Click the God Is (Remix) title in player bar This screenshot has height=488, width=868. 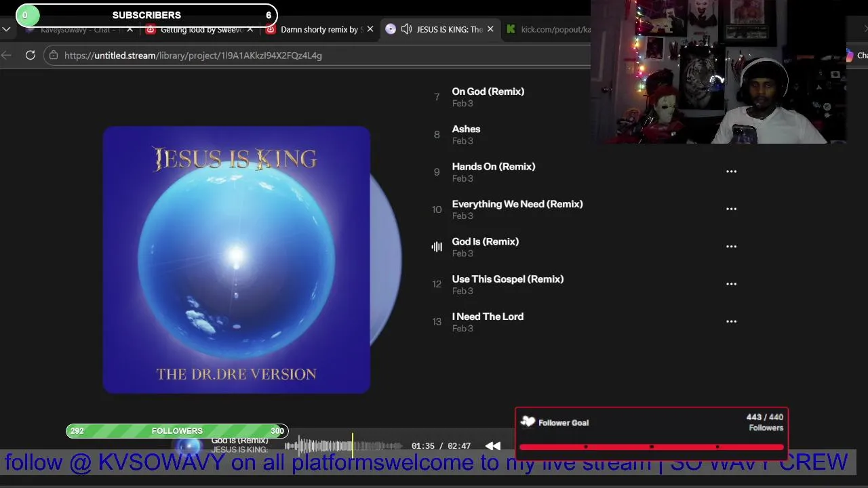(x=239, y=441)
